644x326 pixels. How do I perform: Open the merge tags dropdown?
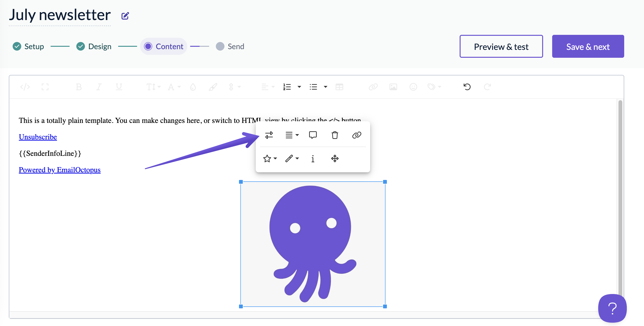434,87
